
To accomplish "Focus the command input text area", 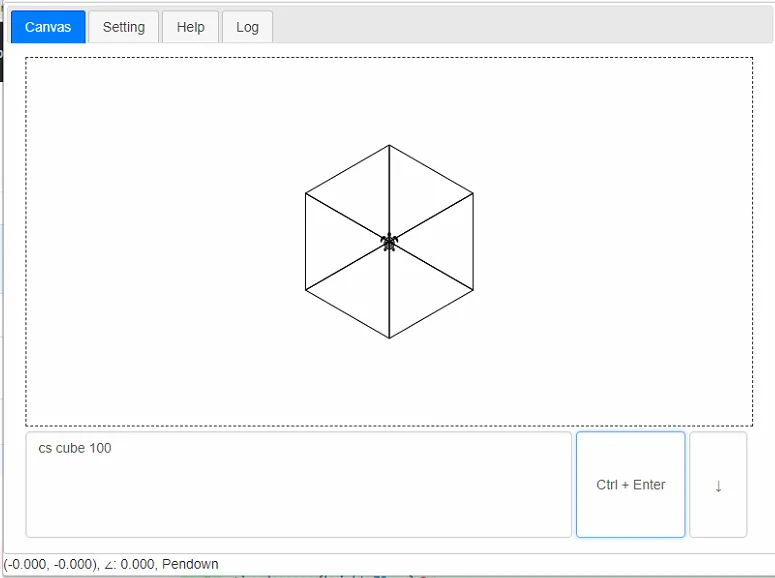I will click(299, 485).
